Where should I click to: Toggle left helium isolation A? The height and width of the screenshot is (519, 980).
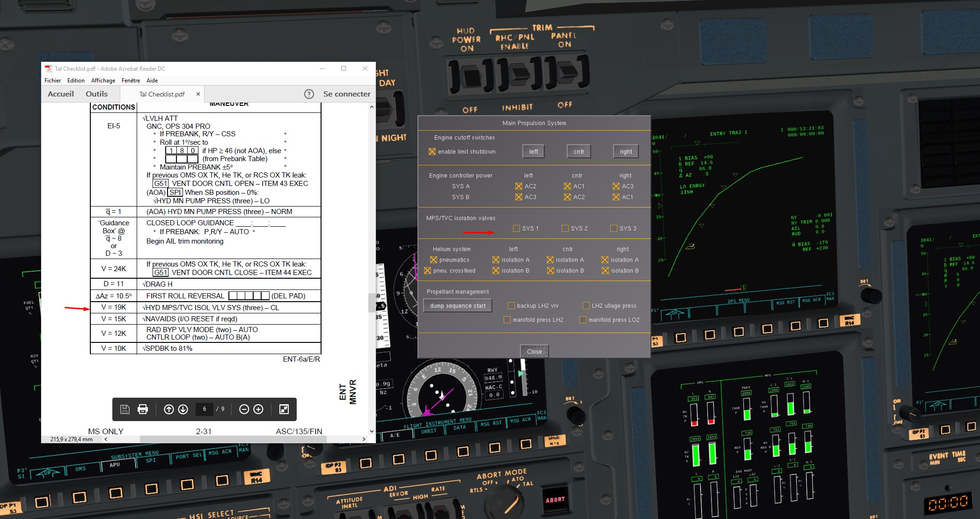point(496,260)
